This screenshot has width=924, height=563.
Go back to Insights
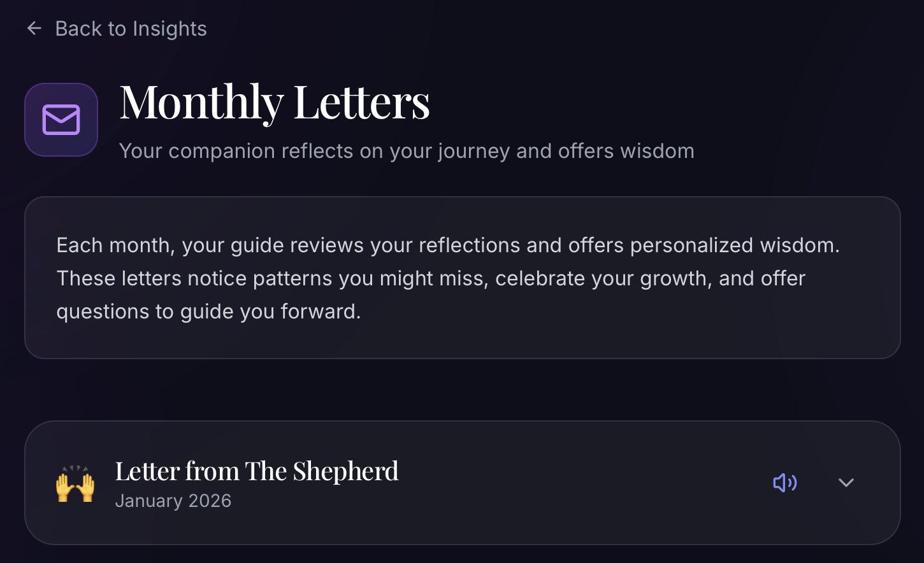pos(115,28)
